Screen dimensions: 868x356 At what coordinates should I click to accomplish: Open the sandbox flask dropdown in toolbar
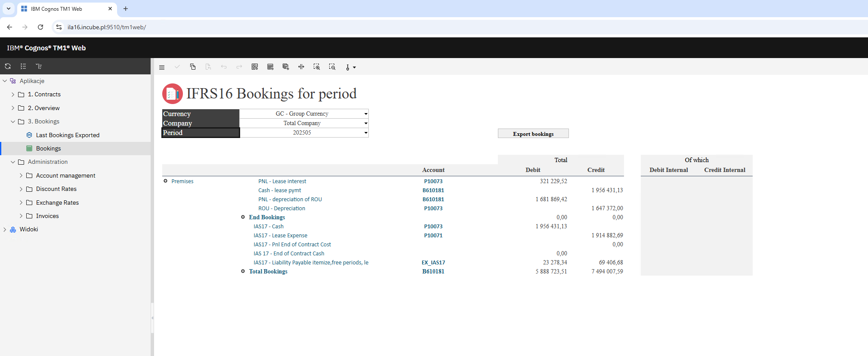[x=350, y=68]
